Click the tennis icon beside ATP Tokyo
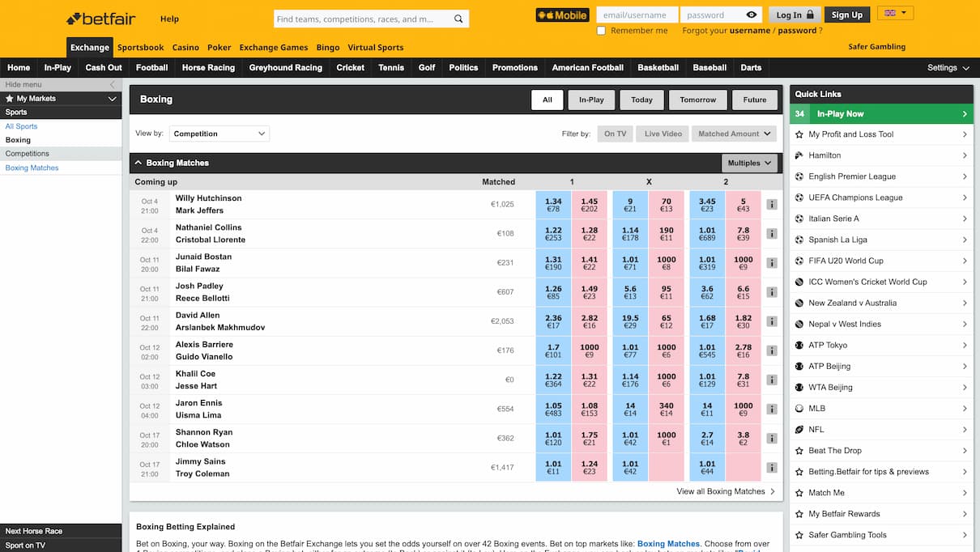 pyautogui.click(x=799, y=345)
